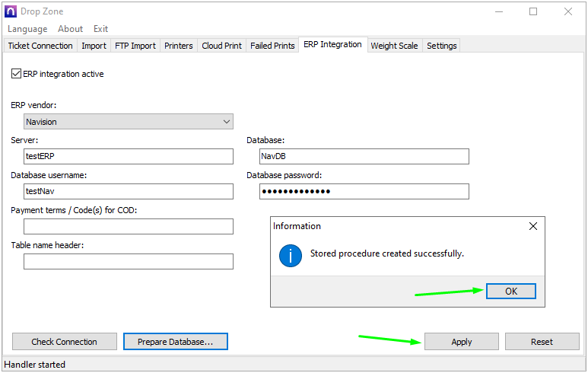The image size is (588, 373).
Task: Open the Language menu
Action: pyautogui.click(x=27, y=29)
